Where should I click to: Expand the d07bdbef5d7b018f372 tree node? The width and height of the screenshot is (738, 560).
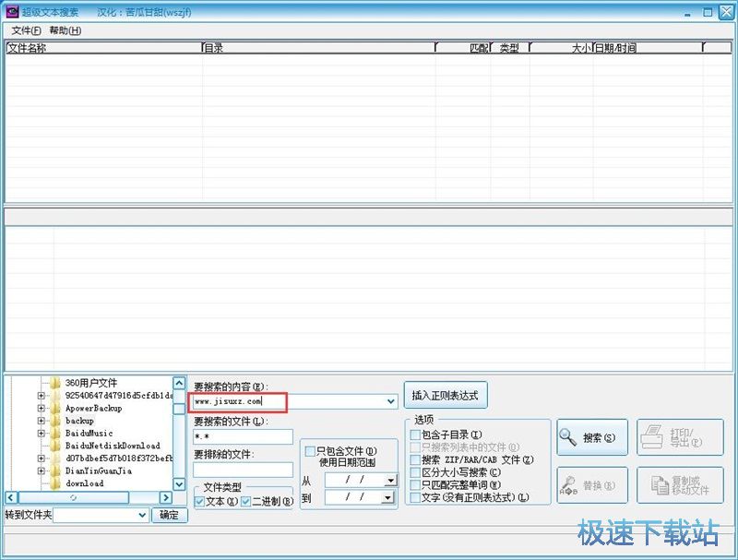pyautogui.click(x=41, y=458)
